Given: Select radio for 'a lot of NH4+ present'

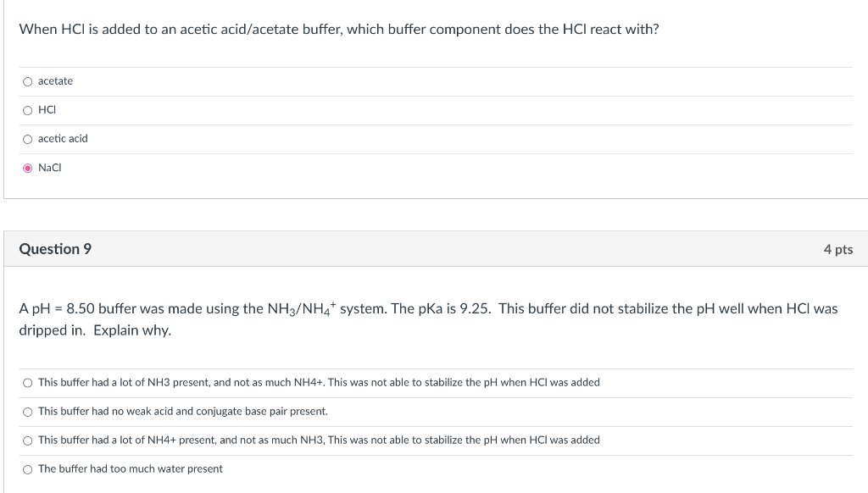Looking at the screenshot, I should tap(28, 440).
